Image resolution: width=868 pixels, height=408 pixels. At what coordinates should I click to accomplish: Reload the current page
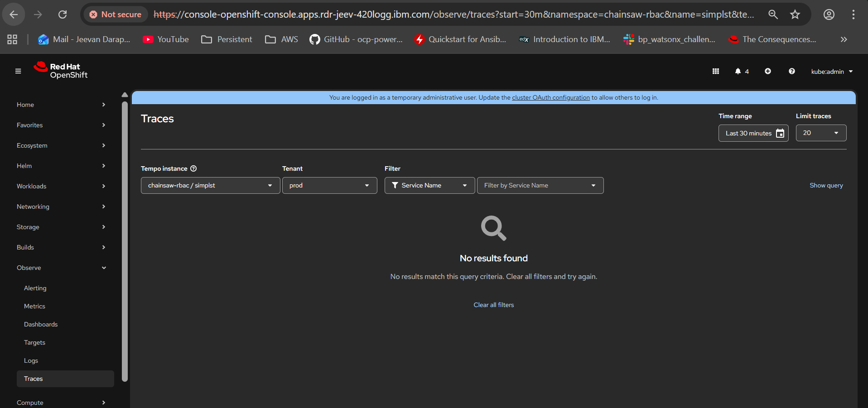[x=63, y=14]
